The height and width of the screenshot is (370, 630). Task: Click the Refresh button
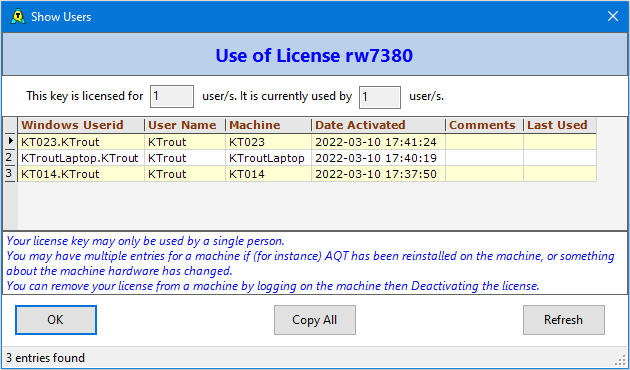tap(563, 320)
